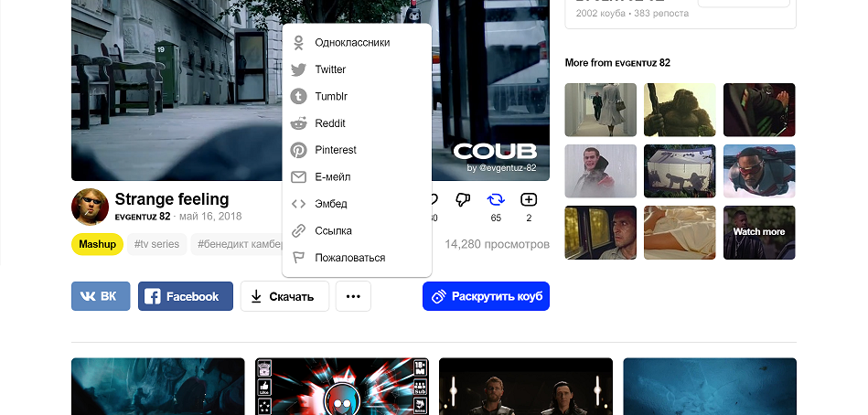The height and width of the screenshot is (415, 868).
Task: Download the coub with Скачать button
Action: [x=284, y=296]
